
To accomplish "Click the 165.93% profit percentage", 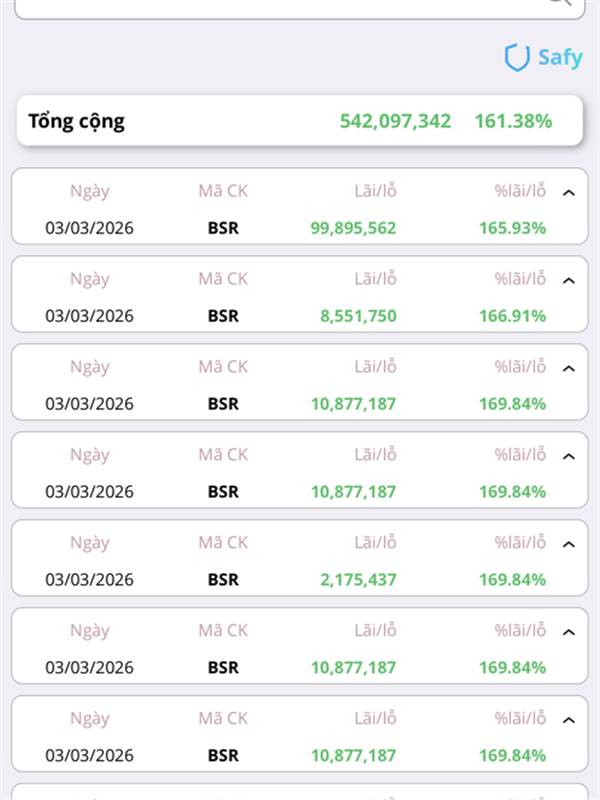I will (x=512, y=228).
